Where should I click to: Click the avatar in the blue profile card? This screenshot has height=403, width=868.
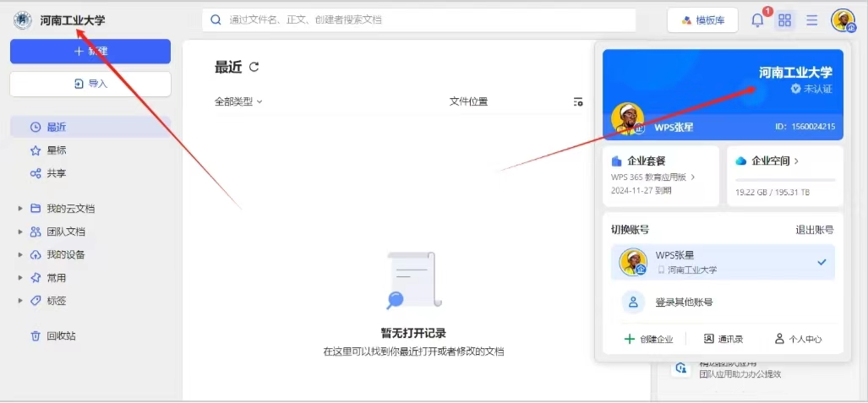click(628, 118)
